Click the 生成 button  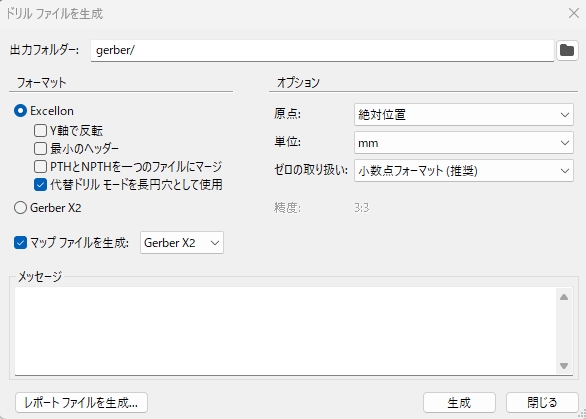point(459,403)
